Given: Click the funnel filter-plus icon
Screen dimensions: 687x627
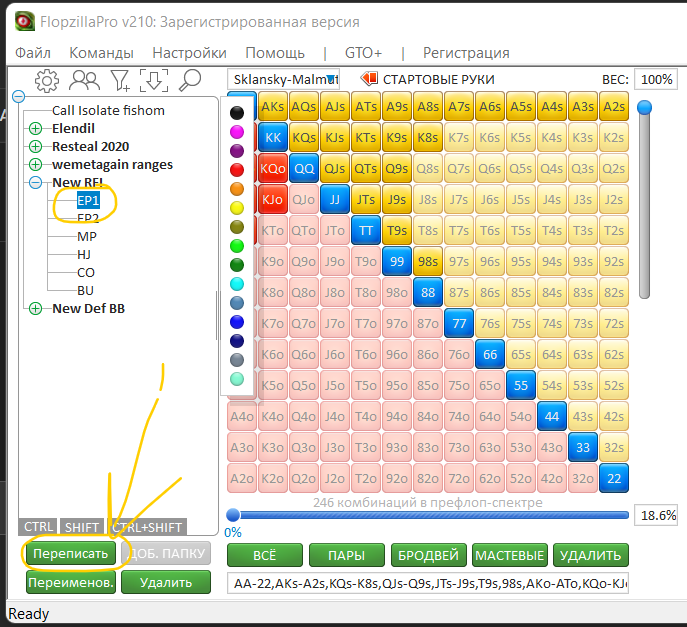Looking at the screenshot, I should (120, 80).
